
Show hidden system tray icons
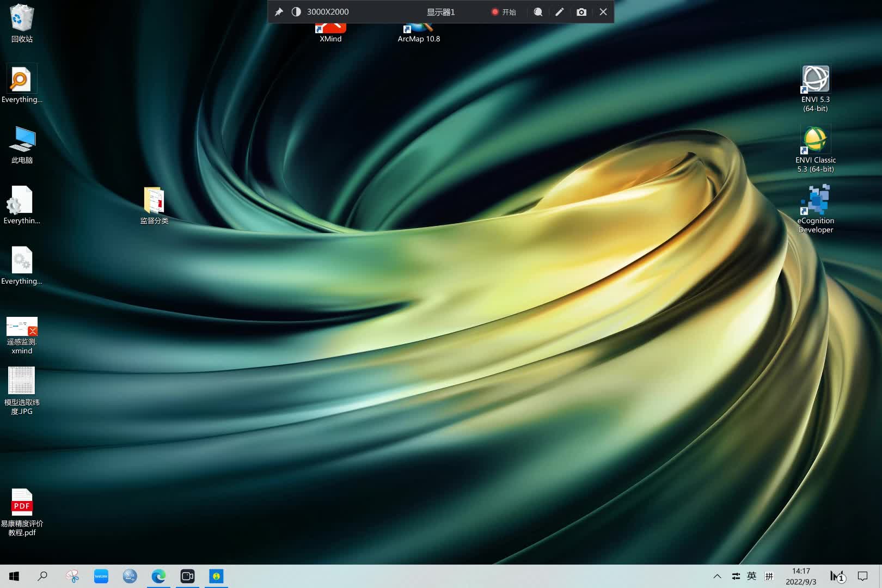(718, 576)
